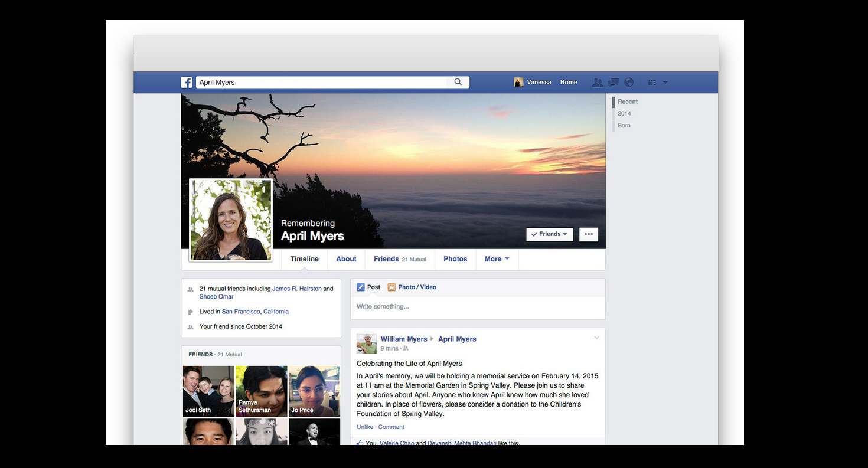
Task: Open the friend requests icon
Action: [x=598, y=83]
